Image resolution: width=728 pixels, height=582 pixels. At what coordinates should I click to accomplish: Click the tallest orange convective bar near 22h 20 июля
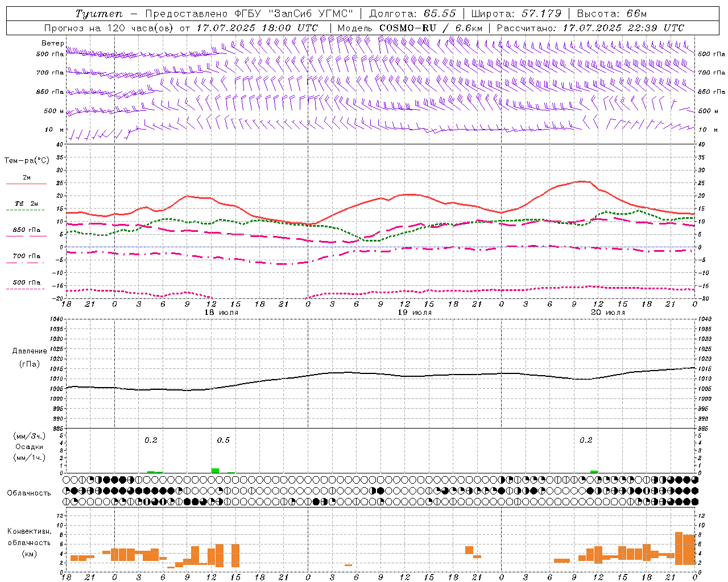click(x=679, y=547)
